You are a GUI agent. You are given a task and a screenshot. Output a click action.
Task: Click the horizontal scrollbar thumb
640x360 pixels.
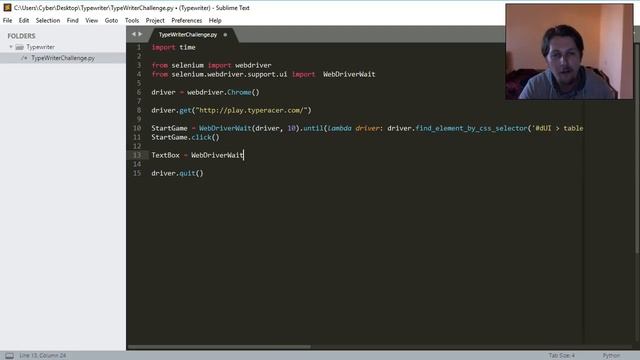coord(219,347)
